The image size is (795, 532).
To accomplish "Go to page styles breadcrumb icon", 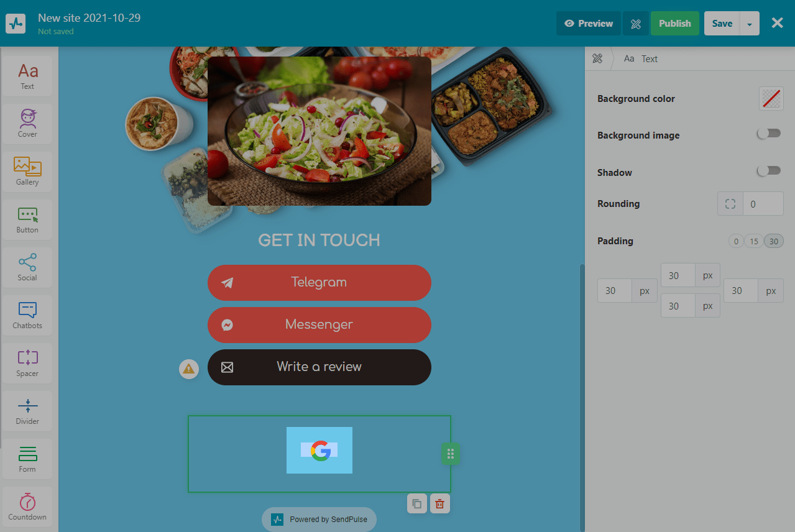I will pyautogui.click(x=597, y=58).
